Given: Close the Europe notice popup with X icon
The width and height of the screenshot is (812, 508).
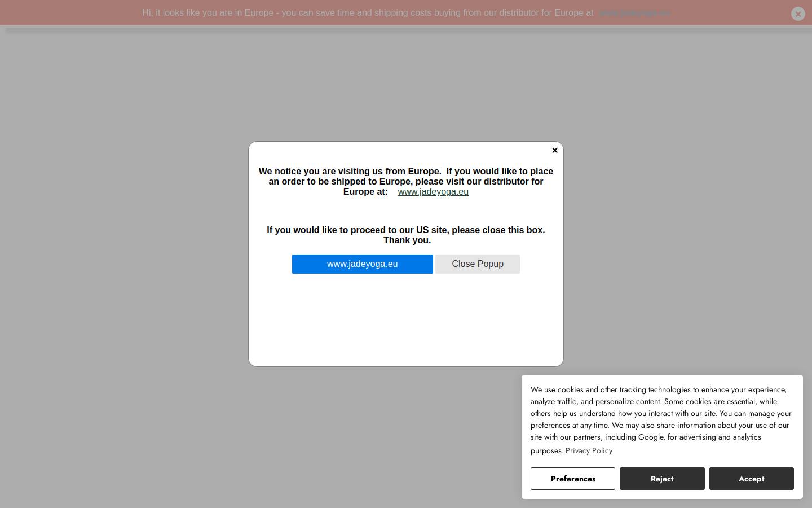Looking at the screenshot, I should click(x=555, y=150).
